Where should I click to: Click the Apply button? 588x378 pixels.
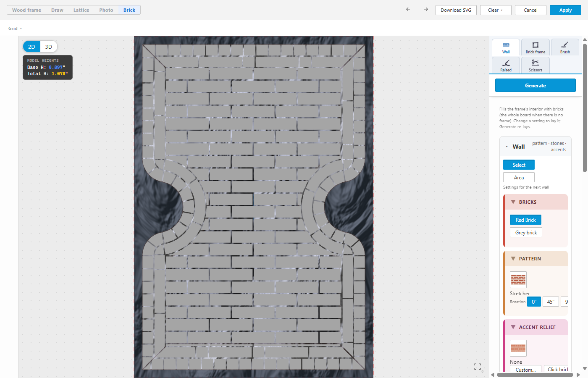click(x=565, y=10)
